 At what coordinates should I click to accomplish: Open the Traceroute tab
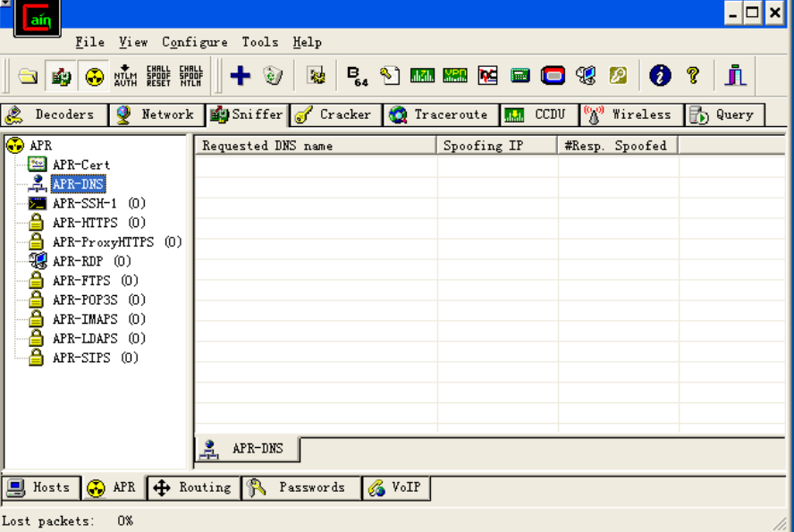[x=441, y=115]
